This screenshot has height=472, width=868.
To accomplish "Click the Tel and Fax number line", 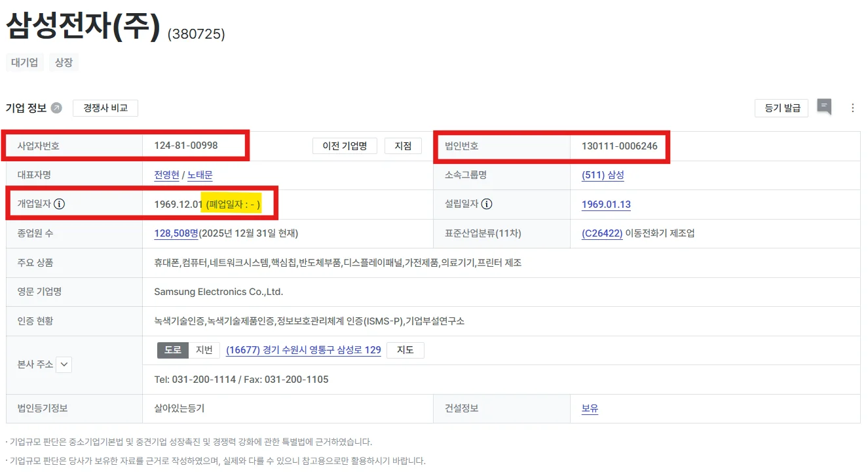I will (241, 380).
